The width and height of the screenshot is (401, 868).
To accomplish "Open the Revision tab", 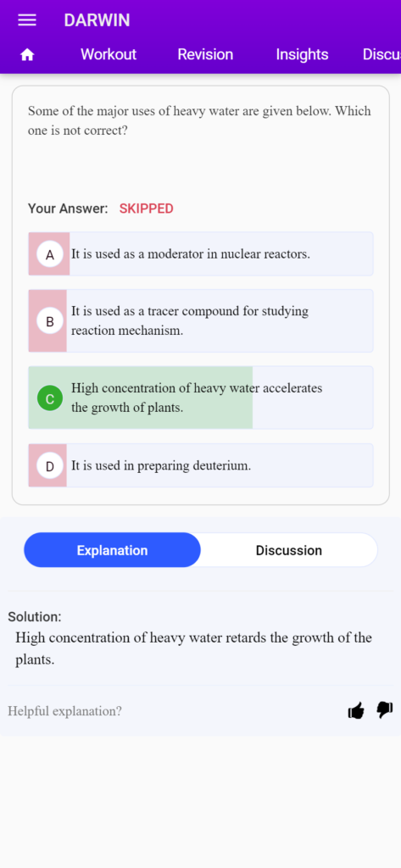I will pos(205,54).
